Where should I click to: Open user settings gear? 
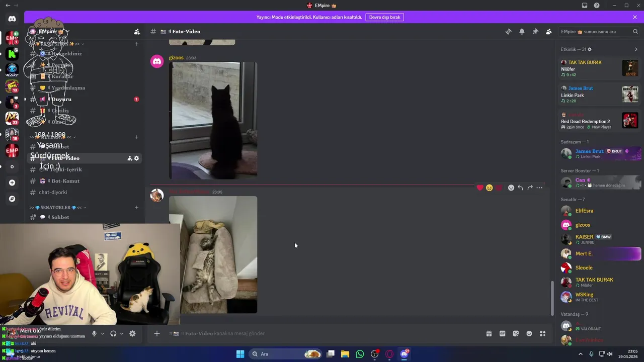[132, 333]
